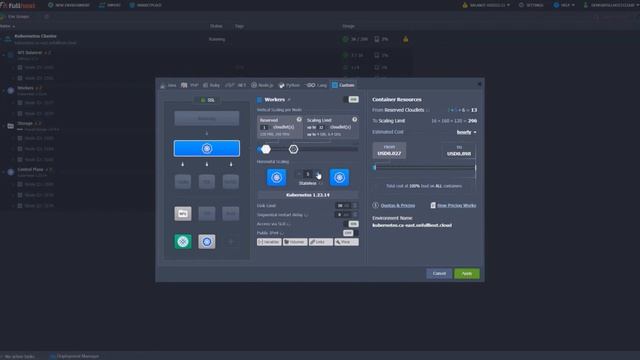Open New Environment in top bar
The image size is (640, 360).
coord(69,5)
